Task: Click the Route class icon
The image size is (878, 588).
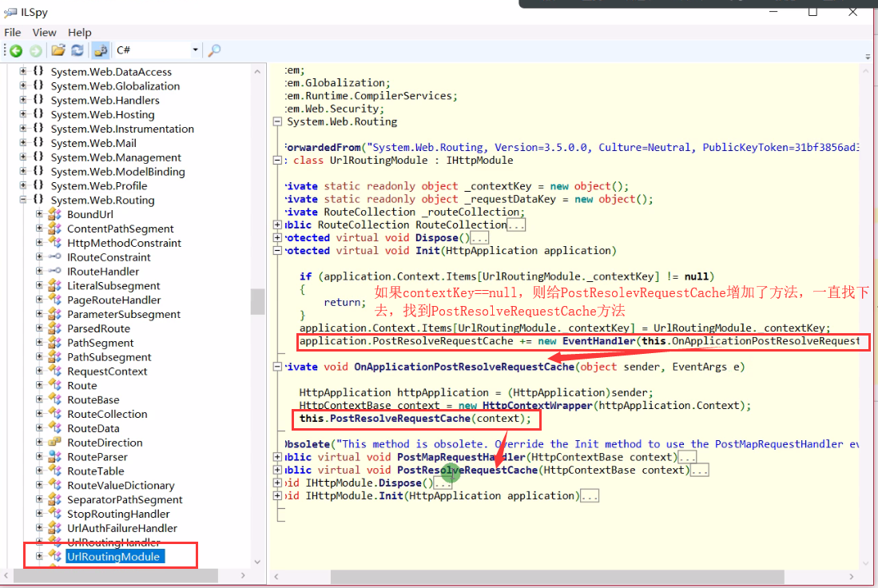Action: [x=55, y=385]
